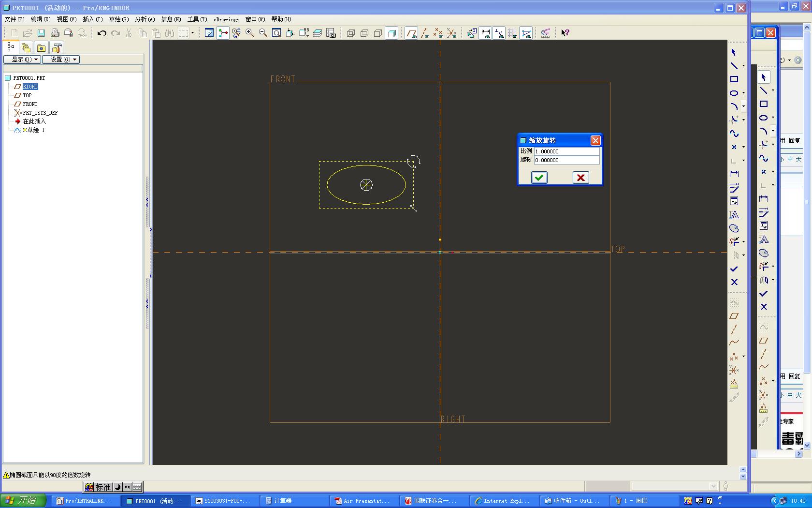Click the 比例 scale input field
The width and height of the screenshot is (812, 508).
pos(566,151)
